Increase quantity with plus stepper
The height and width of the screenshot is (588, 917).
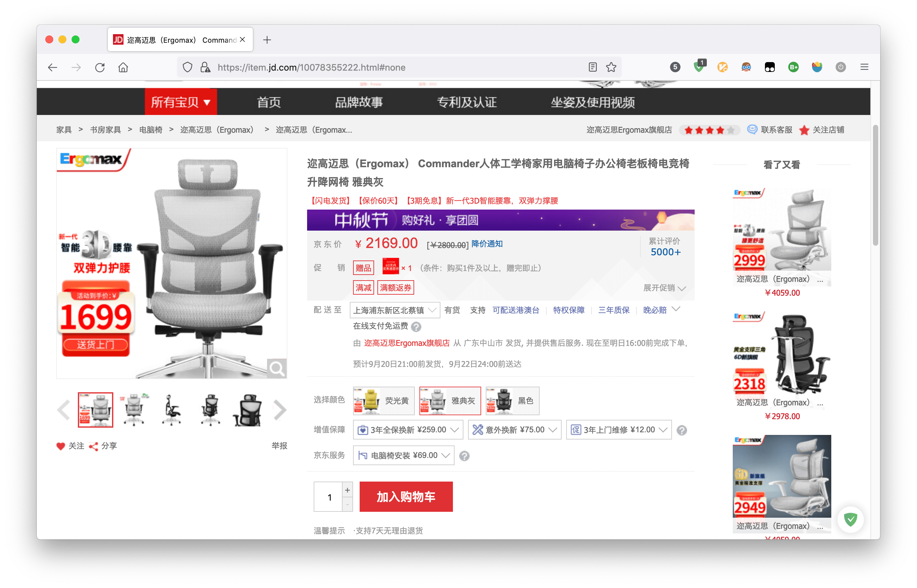tap(347, 490)
